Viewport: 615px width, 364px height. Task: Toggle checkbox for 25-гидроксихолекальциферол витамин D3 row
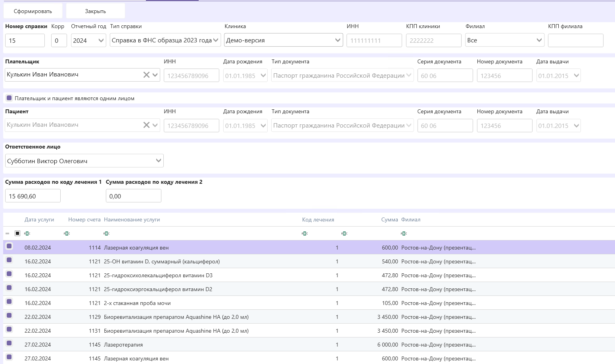pos(9,274)
